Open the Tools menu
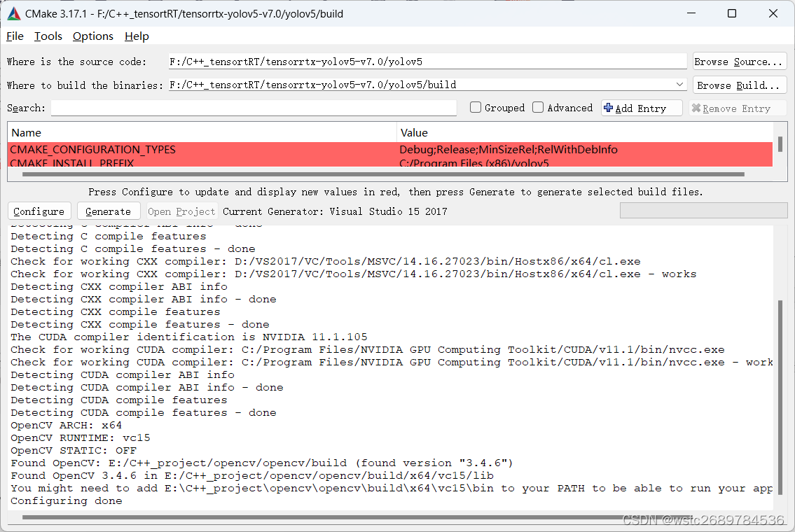Screen dimensions: 795x532 click(x=48, y=36)
